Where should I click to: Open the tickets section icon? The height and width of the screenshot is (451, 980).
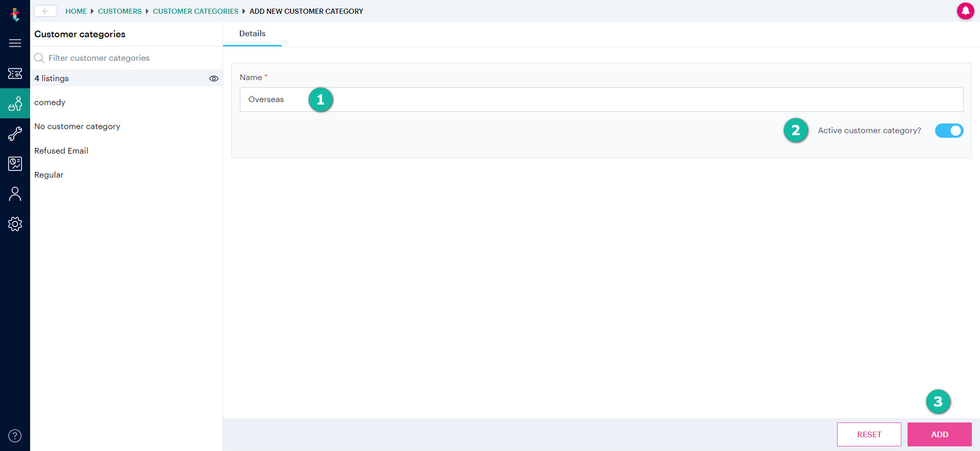point(15,73)
